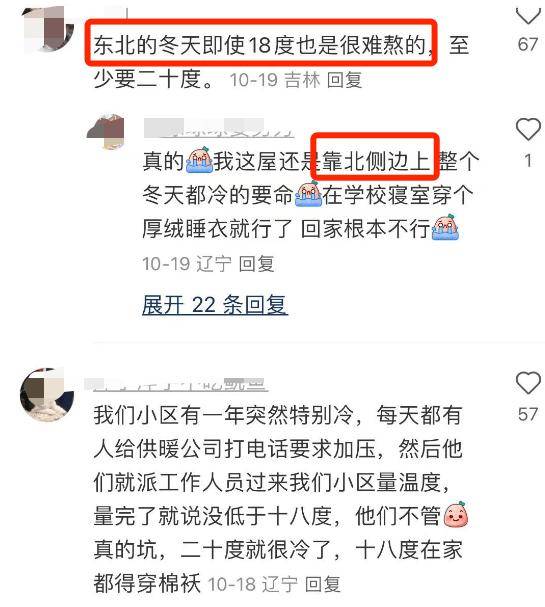Open the blurred username above 我们小区 comment
This screenshot has width=545, height=607.
click(176, 384)
